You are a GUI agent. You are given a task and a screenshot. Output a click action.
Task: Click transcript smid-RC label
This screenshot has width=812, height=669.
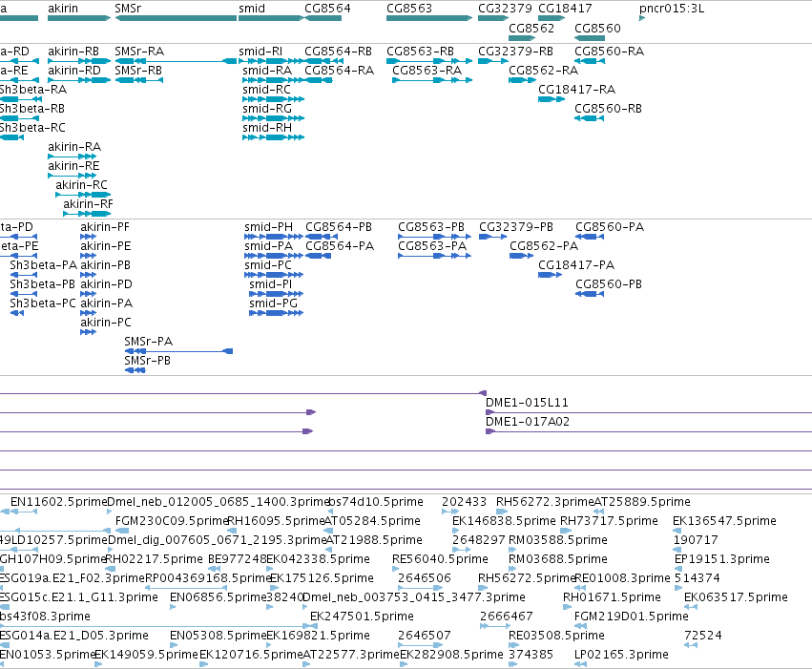pyautogui.click(x=266, y=90)
